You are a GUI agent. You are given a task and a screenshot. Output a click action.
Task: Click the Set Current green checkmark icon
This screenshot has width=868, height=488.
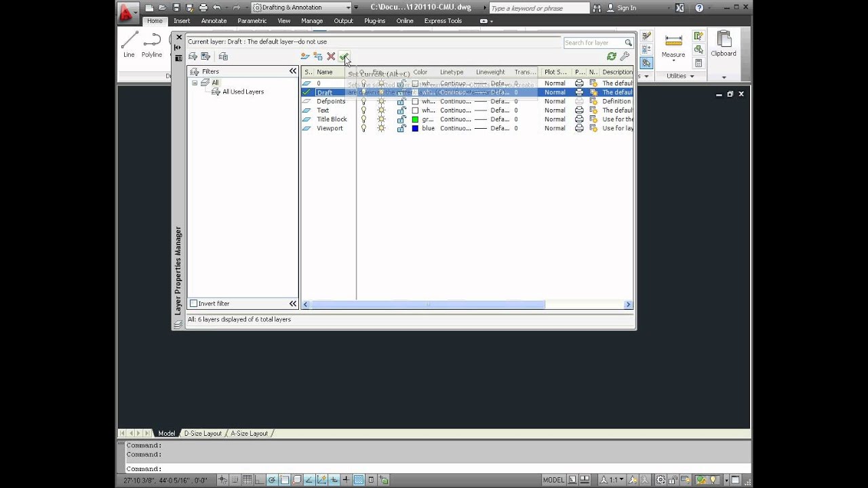344,56
